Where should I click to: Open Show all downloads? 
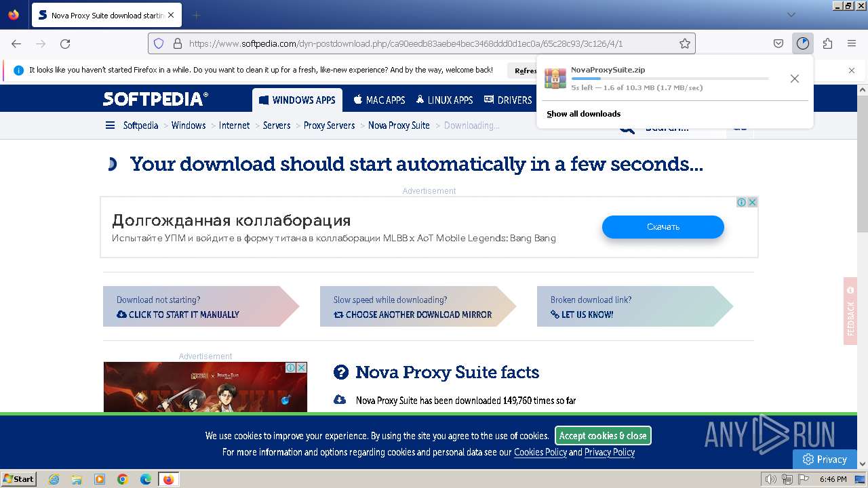tap(584, 114)
